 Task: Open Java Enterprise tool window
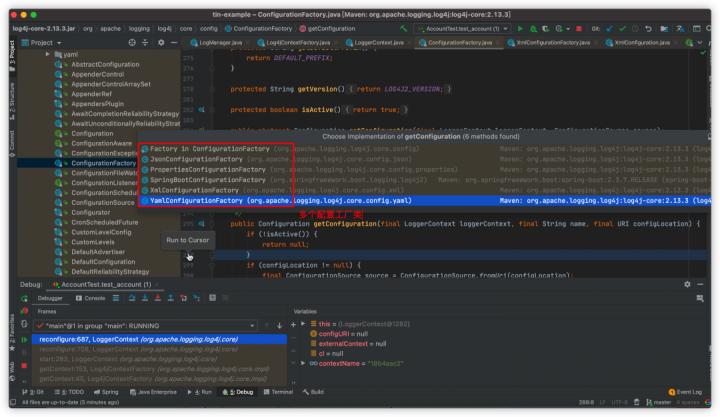point(153,392)
